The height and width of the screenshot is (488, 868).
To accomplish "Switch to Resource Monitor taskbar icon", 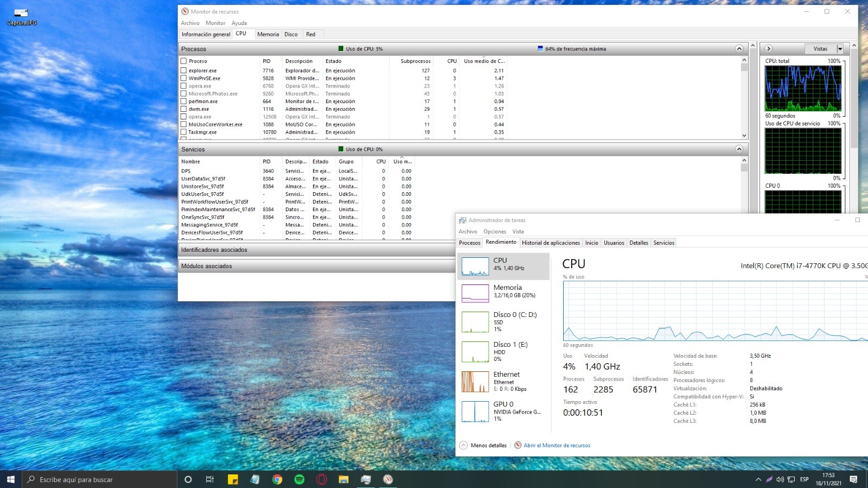I will click(388, 479).
